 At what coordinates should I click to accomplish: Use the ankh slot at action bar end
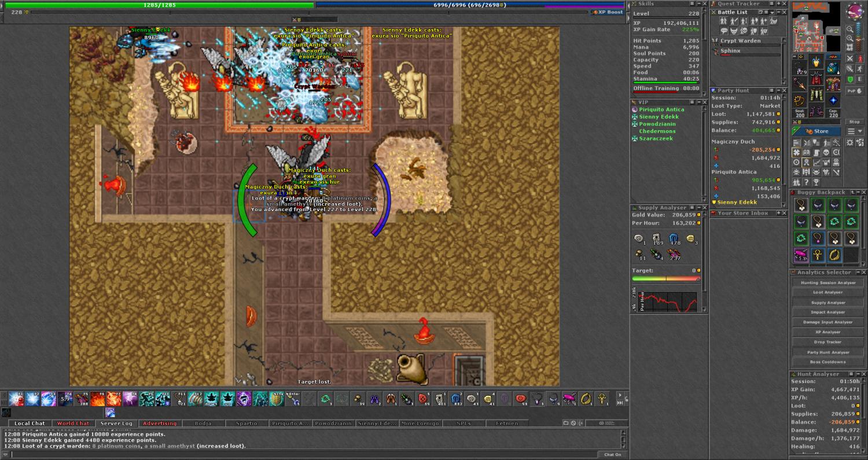point(602,398)
